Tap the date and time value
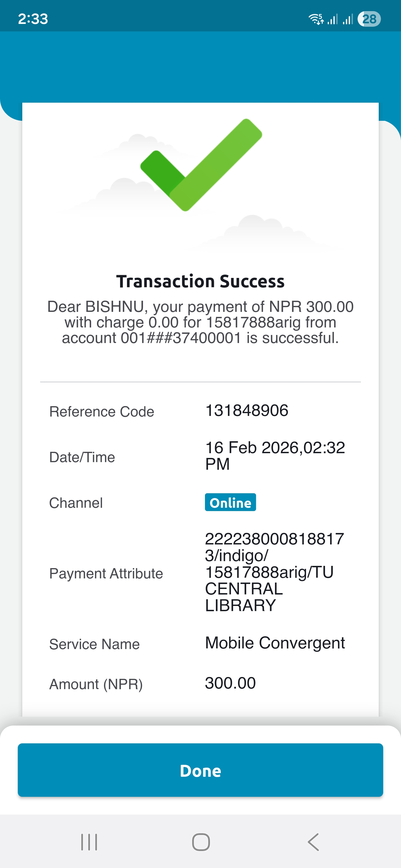 click(275, 456)
